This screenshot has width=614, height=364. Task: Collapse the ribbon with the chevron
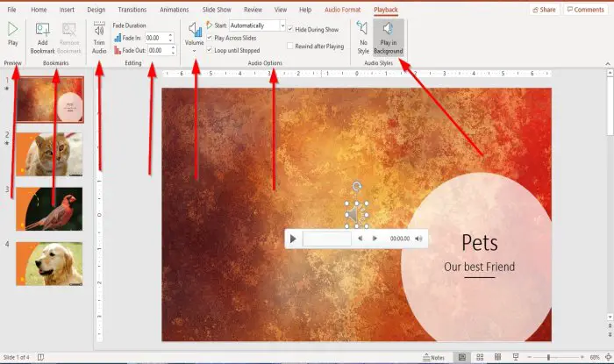[607, 63]
